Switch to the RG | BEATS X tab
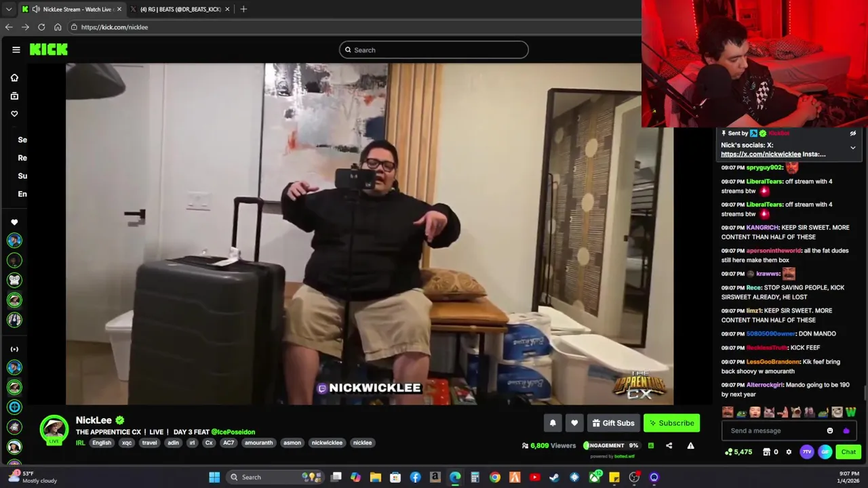The height and width of the screenshot is (488, 868). pyautogui.click(x=180, y=9)
